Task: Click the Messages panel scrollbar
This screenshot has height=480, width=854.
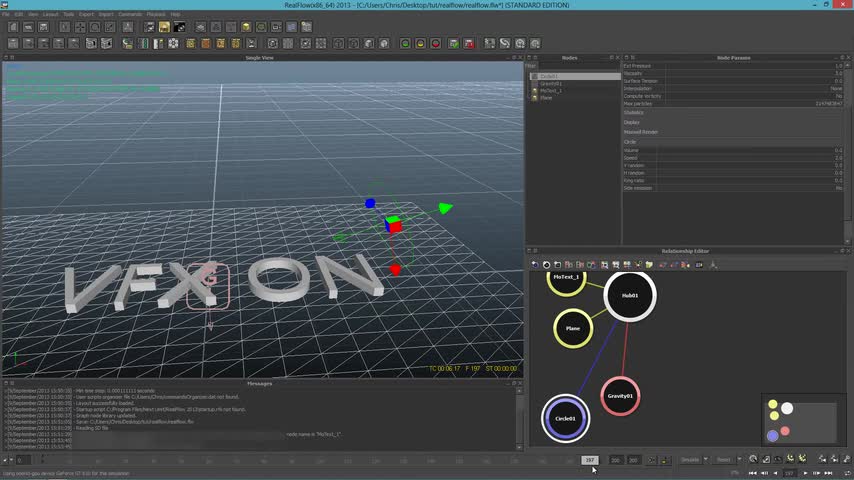Action: tap(519, 418)
